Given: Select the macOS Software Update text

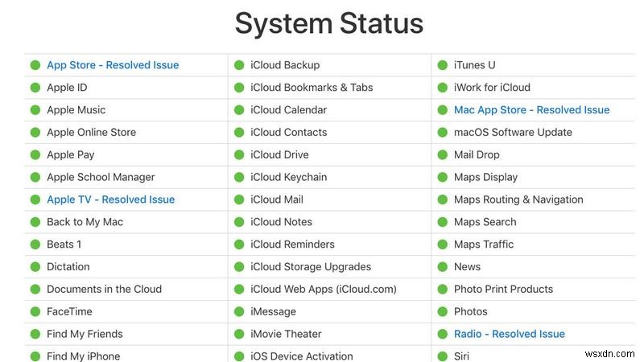Looking at the screenshot, I should tap(513, 133).
